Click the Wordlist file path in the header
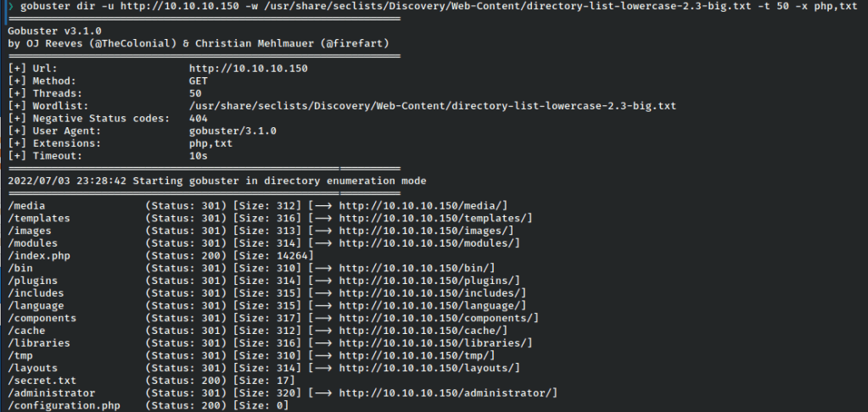The width and height of the screenshot is (868, 412). [433, 106]
